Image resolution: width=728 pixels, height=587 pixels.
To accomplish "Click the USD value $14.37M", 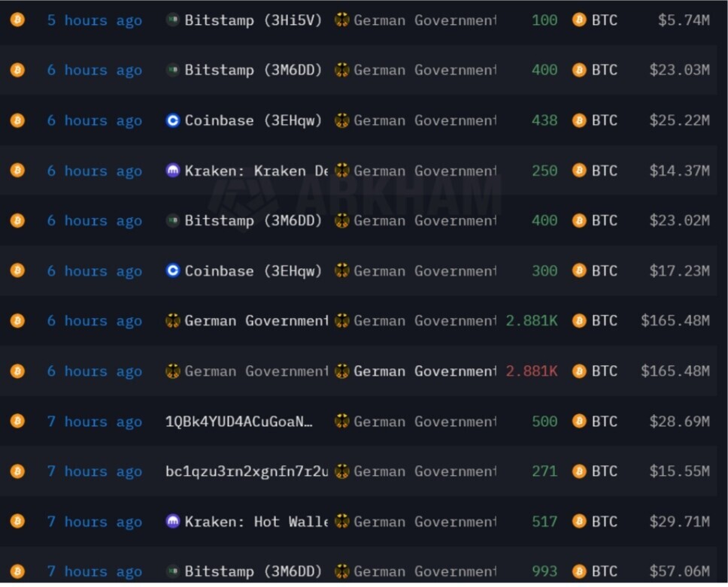I will (680, 171).
